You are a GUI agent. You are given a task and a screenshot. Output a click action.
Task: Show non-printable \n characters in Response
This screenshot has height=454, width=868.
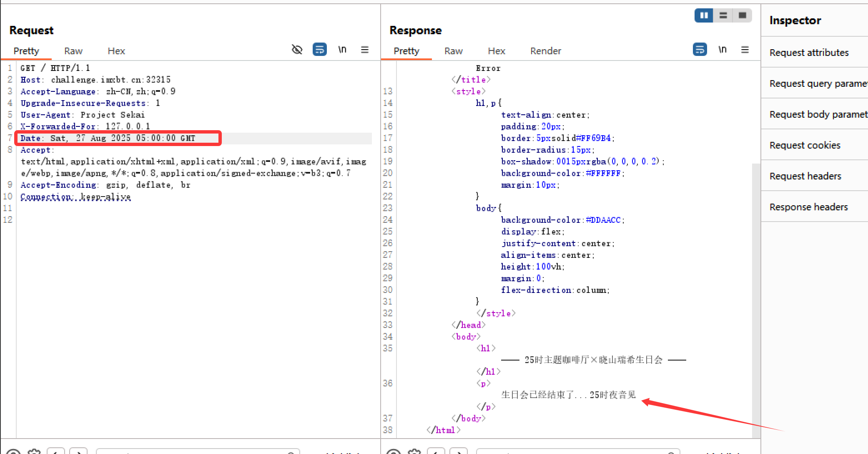click(x=722, y=50)
